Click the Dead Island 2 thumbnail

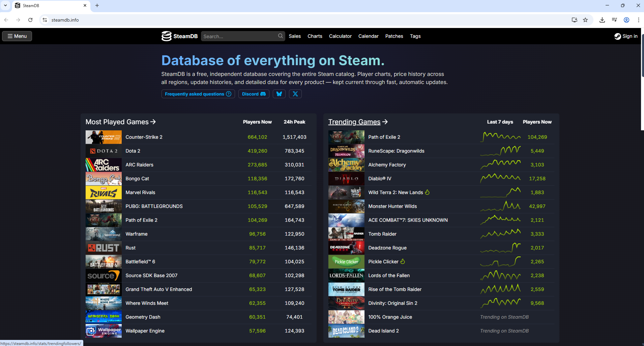(x=346, y=331)
